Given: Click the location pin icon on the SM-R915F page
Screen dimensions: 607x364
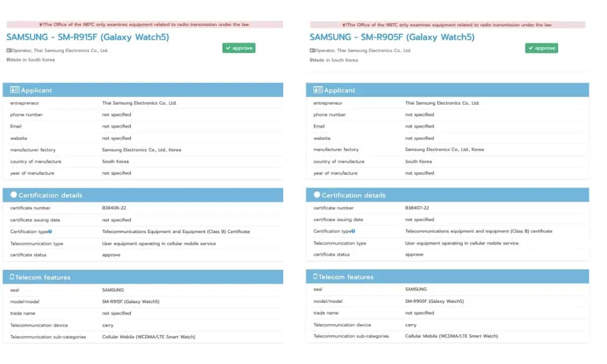Looking at the screenshot, I should (8, 60).
